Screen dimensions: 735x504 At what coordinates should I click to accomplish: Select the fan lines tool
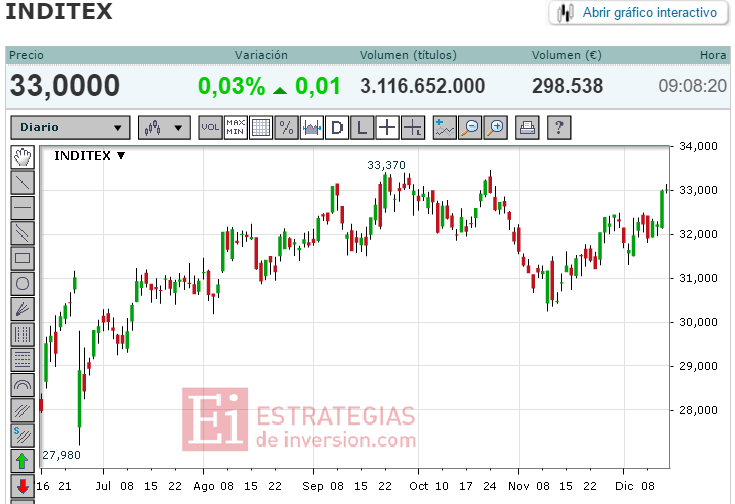(x=22, y=309)
